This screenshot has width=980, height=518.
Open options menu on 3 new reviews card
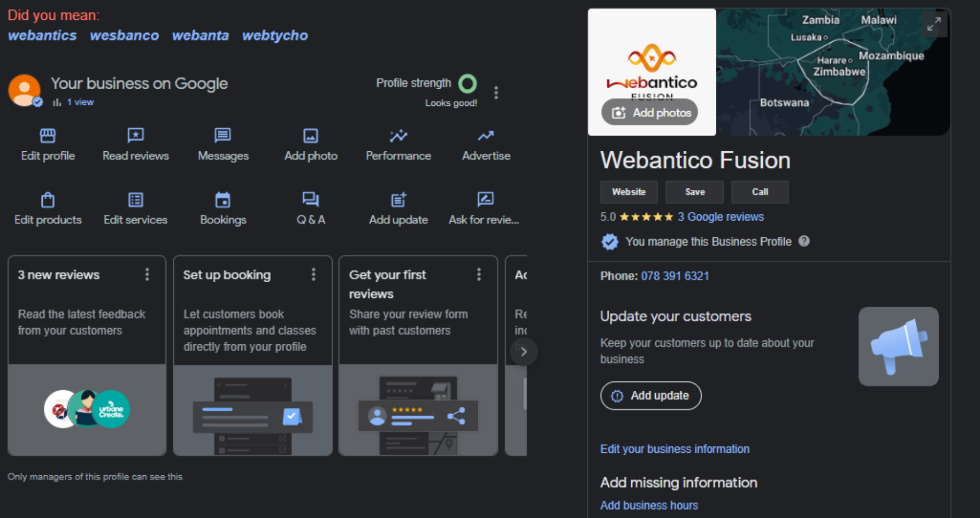147,274
